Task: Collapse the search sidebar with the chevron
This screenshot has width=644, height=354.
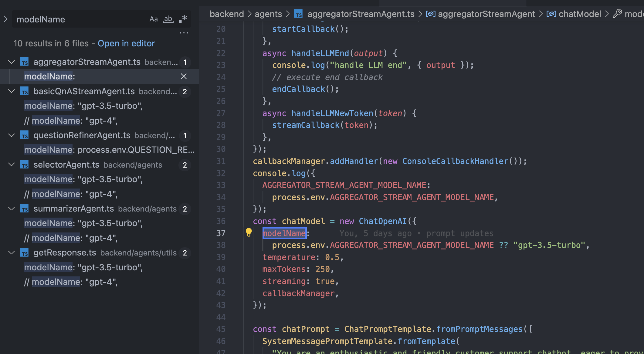Action: pos(5,19)
